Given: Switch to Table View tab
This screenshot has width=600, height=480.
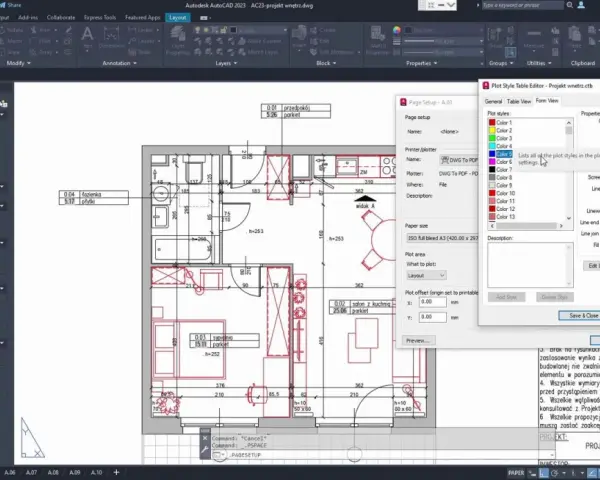Looking at the screenshot, I should click(x=519, y=101).
